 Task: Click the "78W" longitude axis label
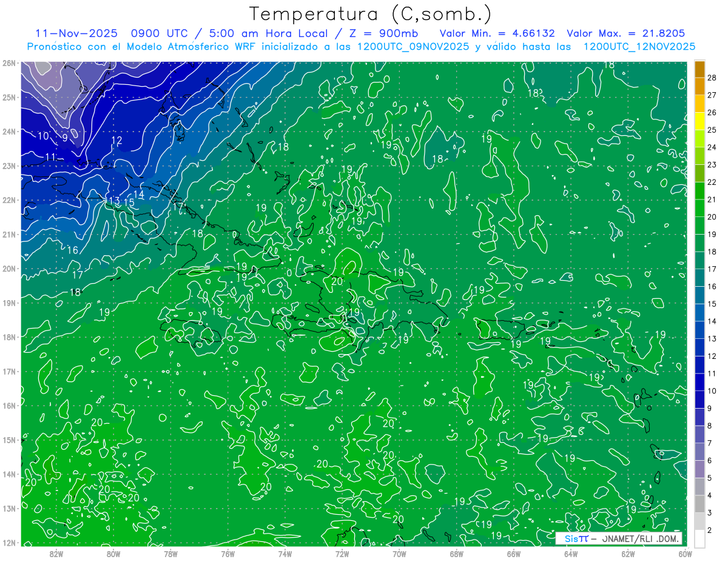click(170, 554)
